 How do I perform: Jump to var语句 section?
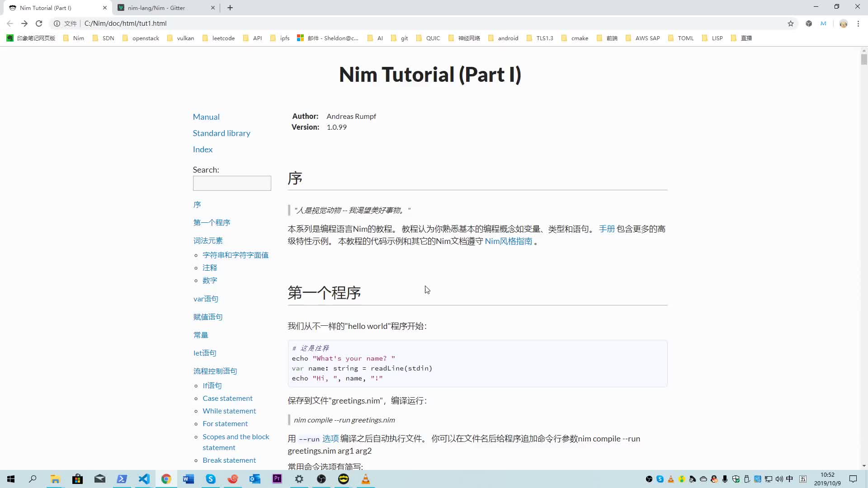click(x=206, y=299)
